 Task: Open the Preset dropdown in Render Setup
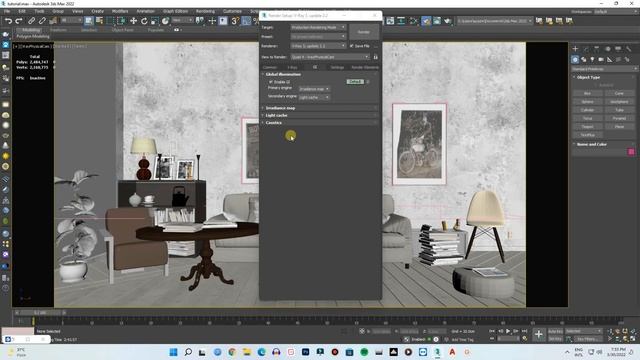pyautogui.click(x=318, y=37)
